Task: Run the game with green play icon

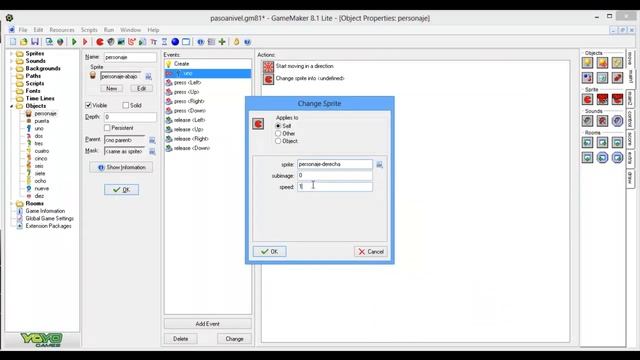Action: pyautogui.click(x=74, y=42)
